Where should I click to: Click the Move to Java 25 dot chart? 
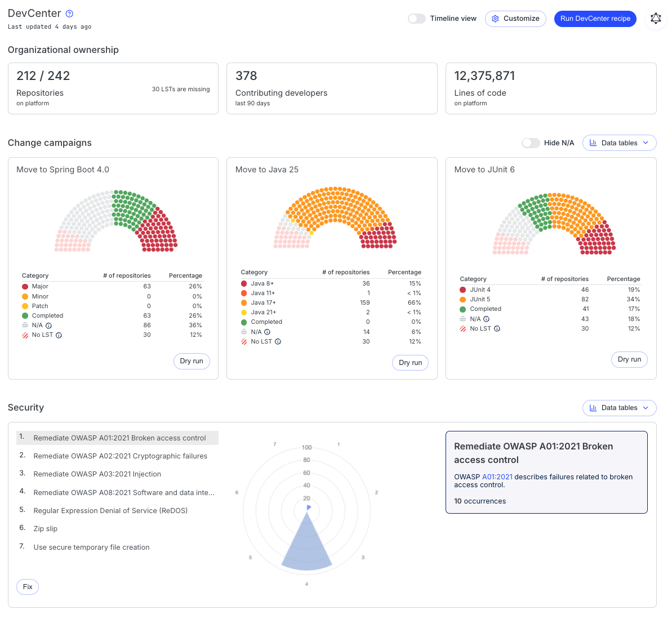click(x=335, y=218)
